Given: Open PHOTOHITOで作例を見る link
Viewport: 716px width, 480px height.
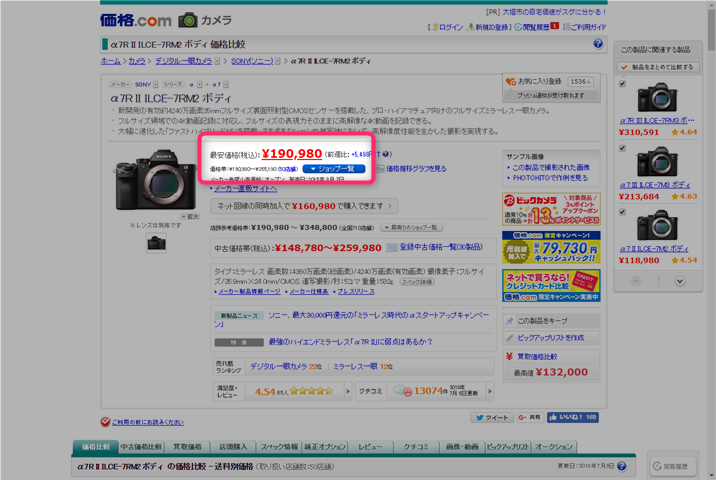Looking at the screenshot, I should (550, 178).
